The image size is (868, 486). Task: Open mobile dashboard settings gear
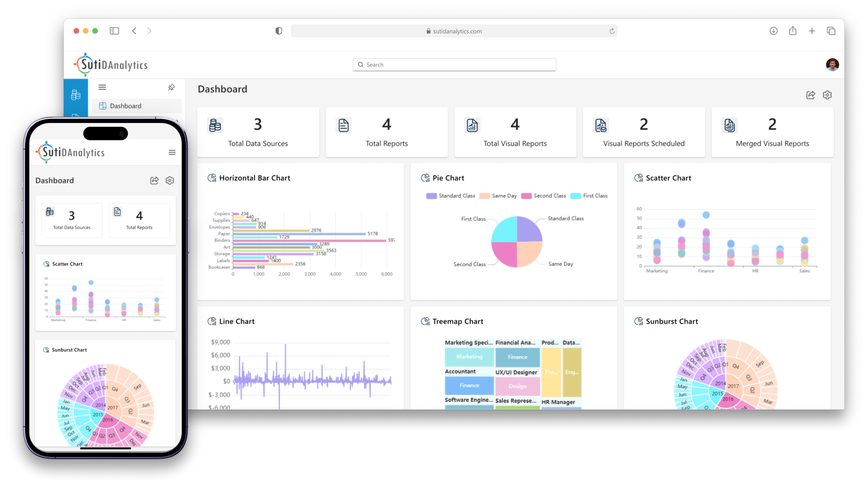pyautogui.click(x=170, y=180)
